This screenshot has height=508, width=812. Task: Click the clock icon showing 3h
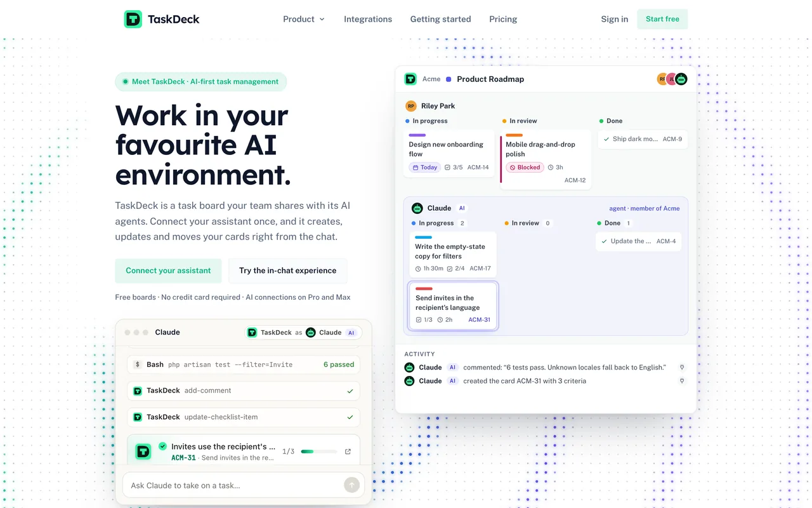coord(551,168)
